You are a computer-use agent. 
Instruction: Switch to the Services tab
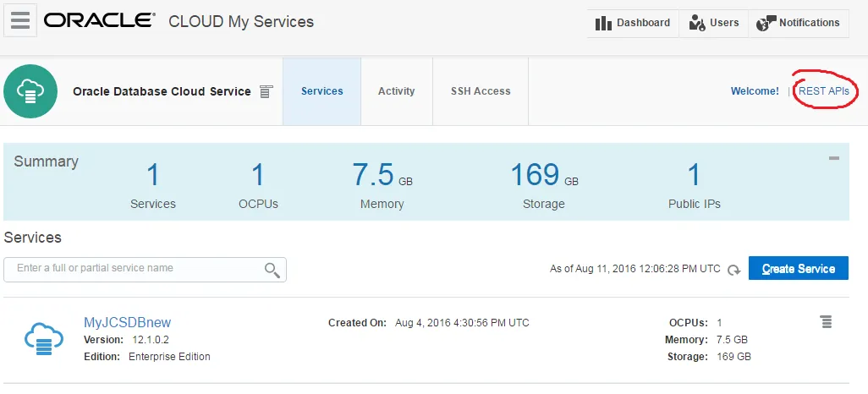[x=321, y=91]
